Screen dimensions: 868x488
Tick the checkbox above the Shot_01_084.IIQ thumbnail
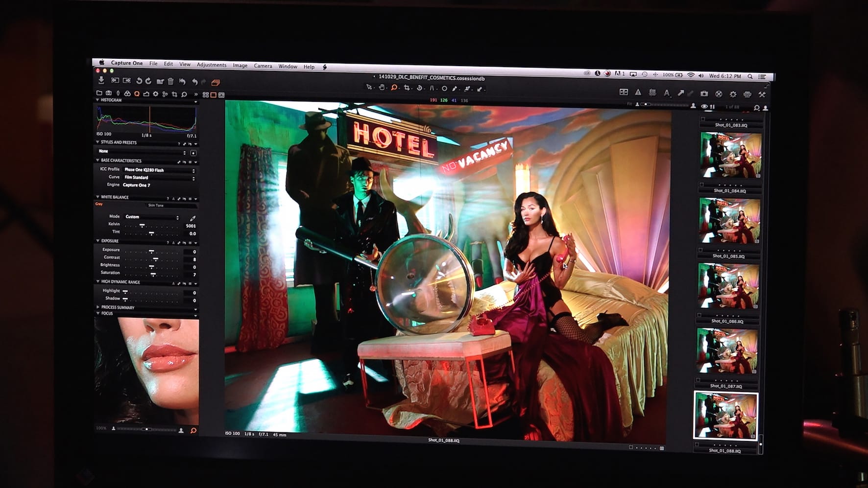point(702,185)
